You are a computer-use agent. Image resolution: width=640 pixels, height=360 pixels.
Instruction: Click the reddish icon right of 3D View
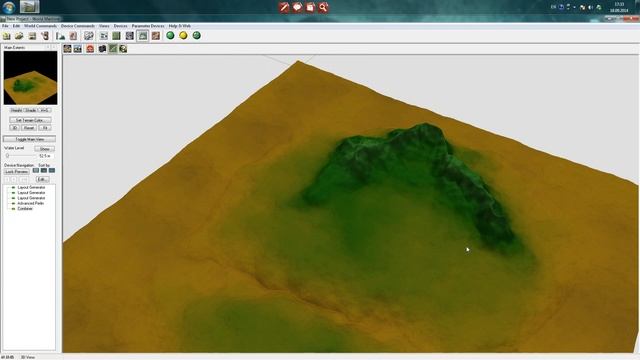[156, 36]
